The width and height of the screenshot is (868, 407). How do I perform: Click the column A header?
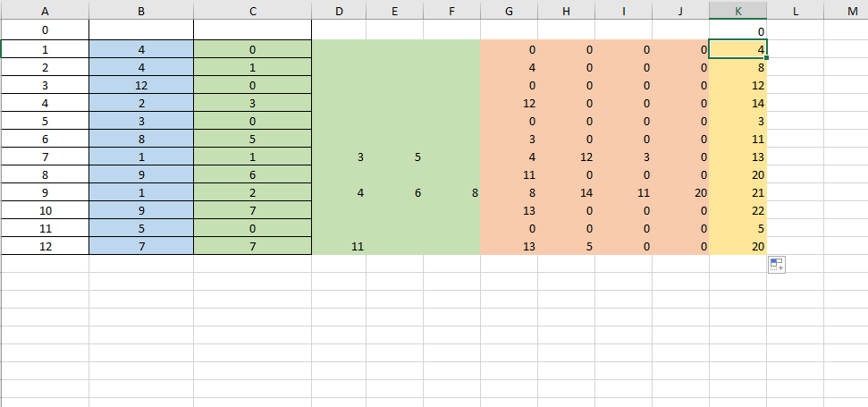(x=45, y=10)
